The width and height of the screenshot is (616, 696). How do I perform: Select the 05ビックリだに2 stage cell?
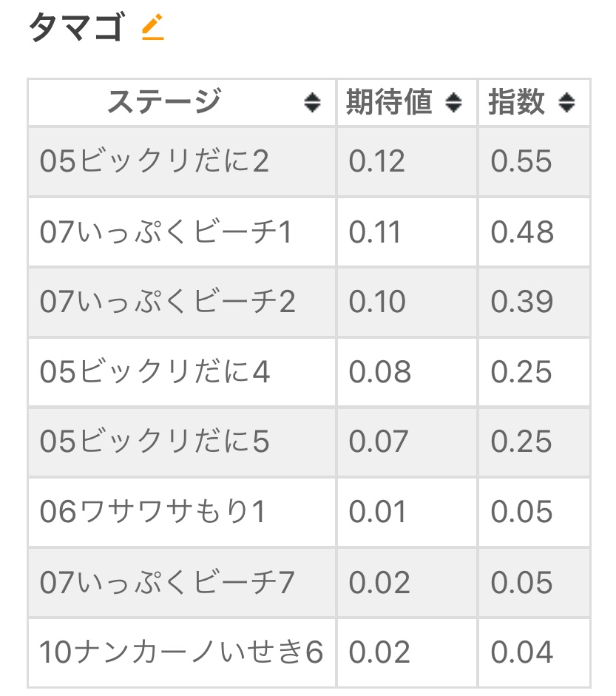(x=155, y=161)
